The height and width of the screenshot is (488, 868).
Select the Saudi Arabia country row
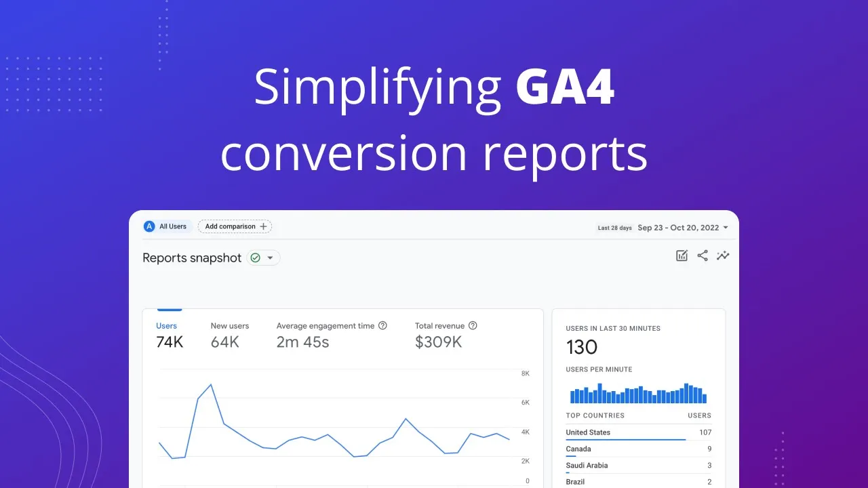[639, 466]
